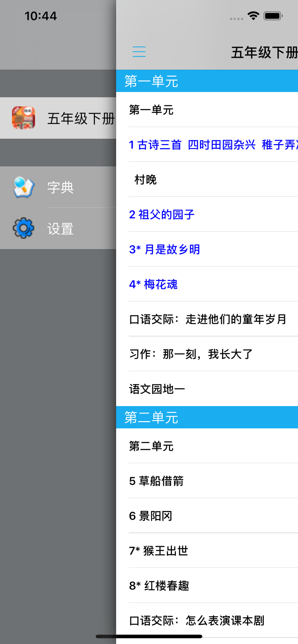
Task: Open 口语交际：走进他们的童年岁月
Action: point(207,319)
